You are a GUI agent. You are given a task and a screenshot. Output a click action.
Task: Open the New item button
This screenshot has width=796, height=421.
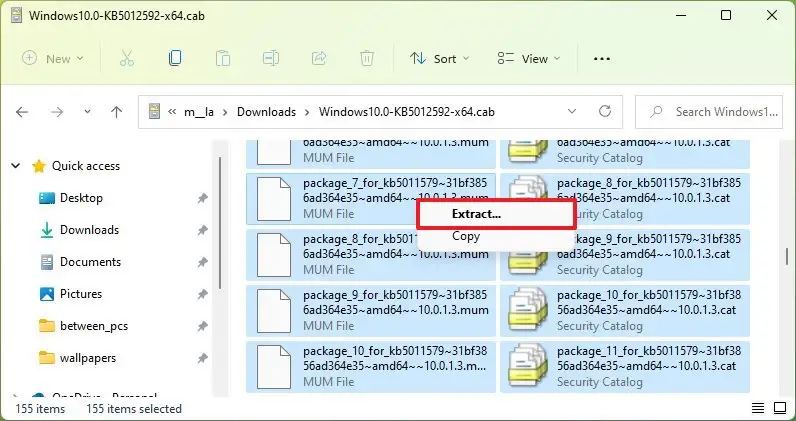[53, 59]
